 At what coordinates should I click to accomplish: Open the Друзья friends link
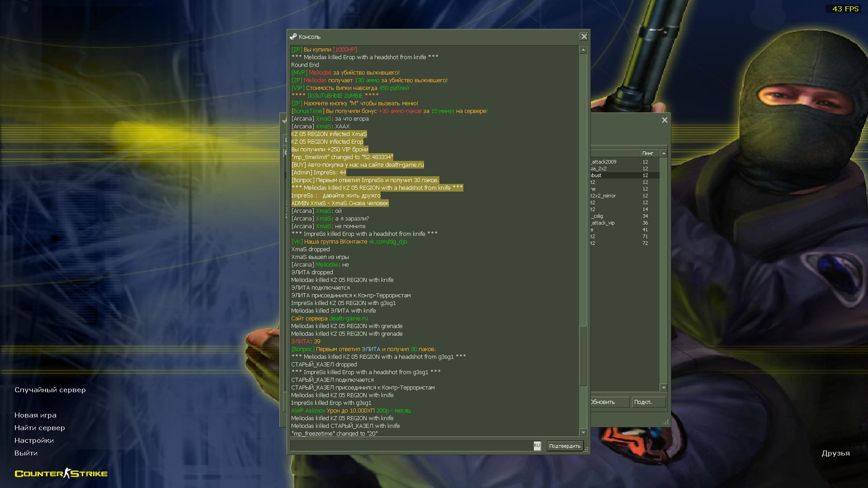[835, 453]
